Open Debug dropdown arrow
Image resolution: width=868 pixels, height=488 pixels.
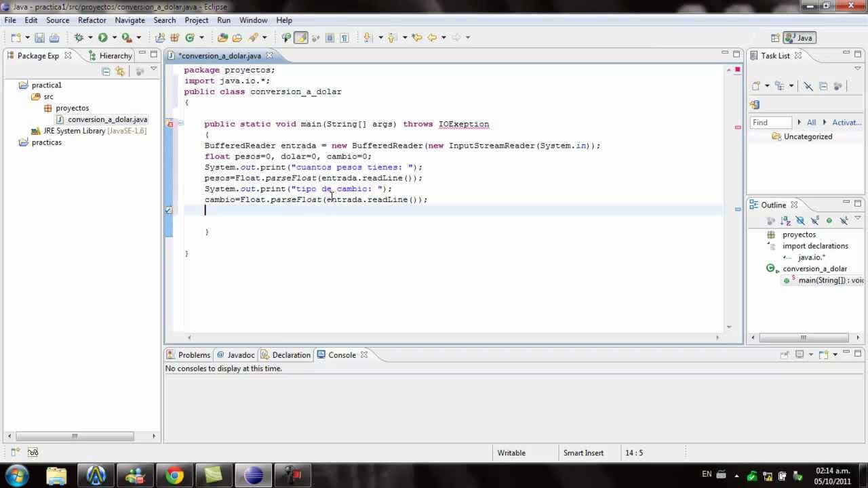90,38
